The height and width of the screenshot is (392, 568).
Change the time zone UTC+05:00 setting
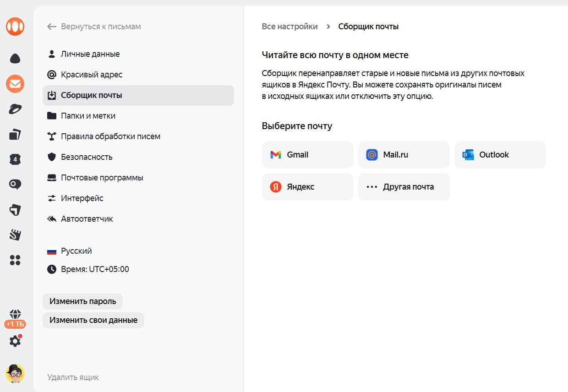(94, 269)
